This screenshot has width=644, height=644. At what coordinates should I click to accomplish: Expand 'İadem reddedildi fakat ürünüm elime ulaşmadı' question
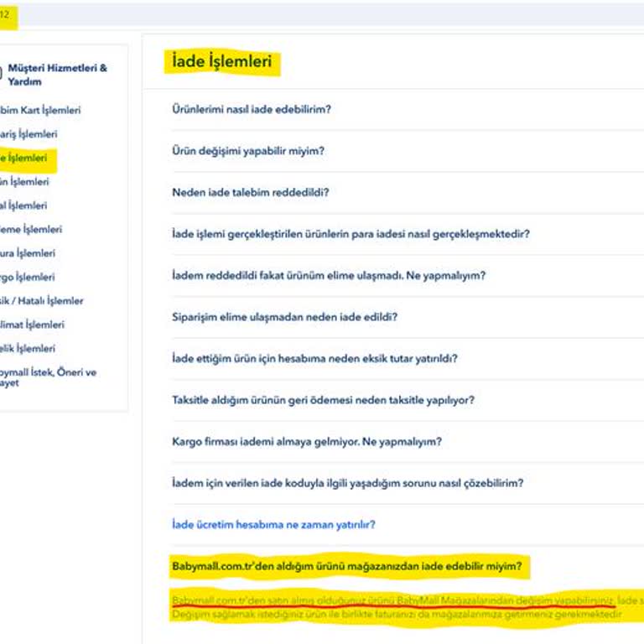(x=329, y=275)
